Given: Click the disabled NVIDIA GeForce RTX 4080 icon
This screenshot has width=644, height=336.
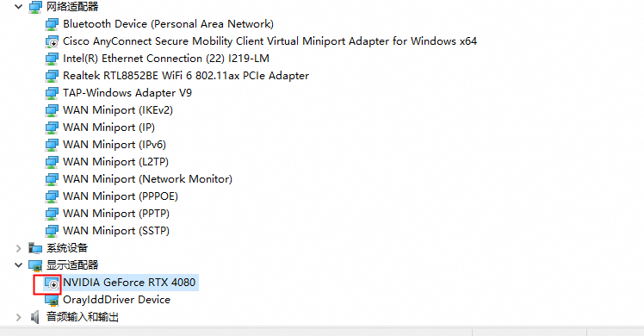Looking at the screenshot, I should [x=52, y=283].
